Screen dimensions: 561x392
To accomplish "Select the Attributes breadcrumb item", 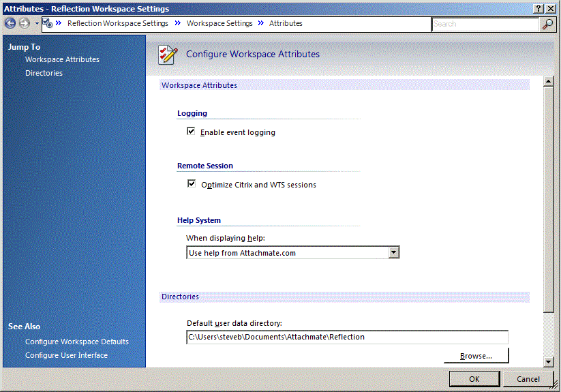I will [286, 23].
